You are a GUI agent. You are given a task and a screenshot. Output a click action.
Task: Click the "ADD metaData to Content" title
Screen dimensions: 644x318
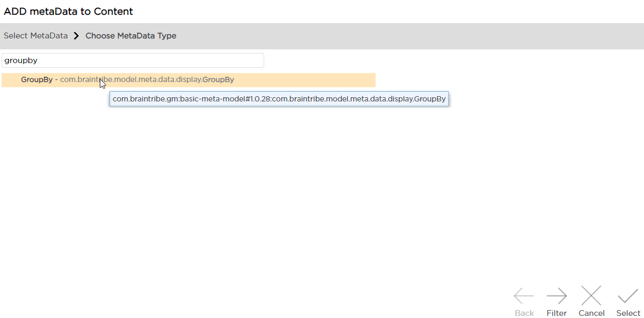[x=68, y=12]
